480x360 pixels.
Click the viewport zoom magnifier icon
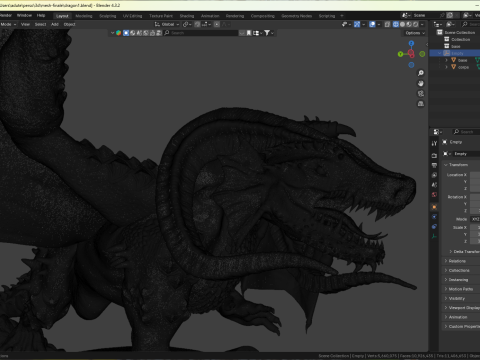click(x=421, y=73)
